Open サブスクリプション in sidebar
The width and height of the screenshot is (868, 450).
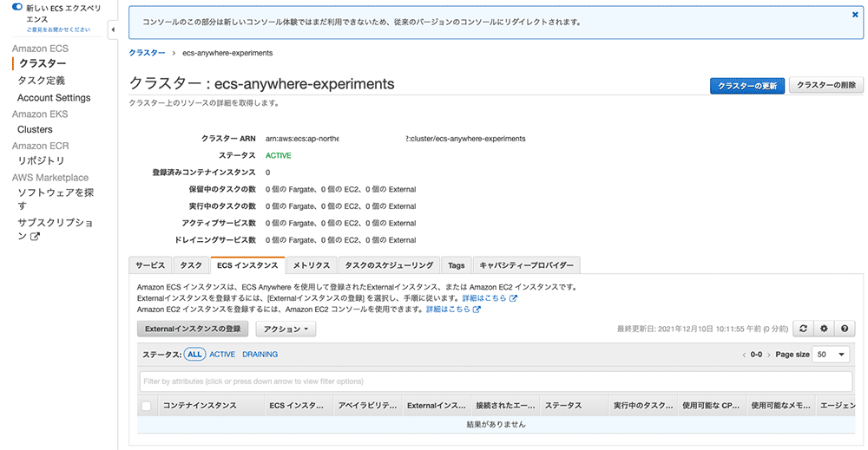55,229
